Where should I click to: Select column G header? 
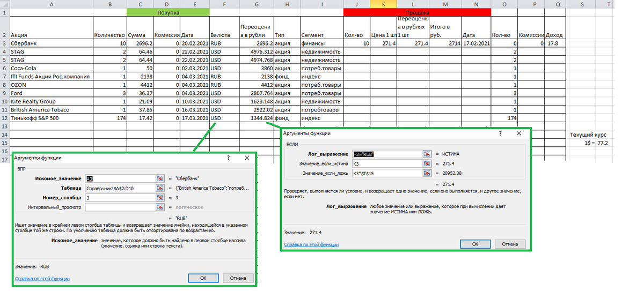(x=258, y=4)
